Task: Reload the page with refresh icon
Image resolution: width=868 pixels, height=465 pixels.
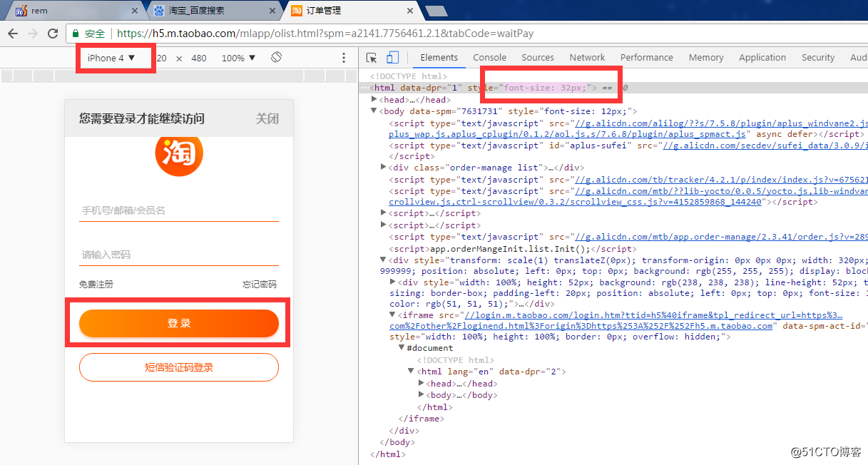Action: [53, 34]
